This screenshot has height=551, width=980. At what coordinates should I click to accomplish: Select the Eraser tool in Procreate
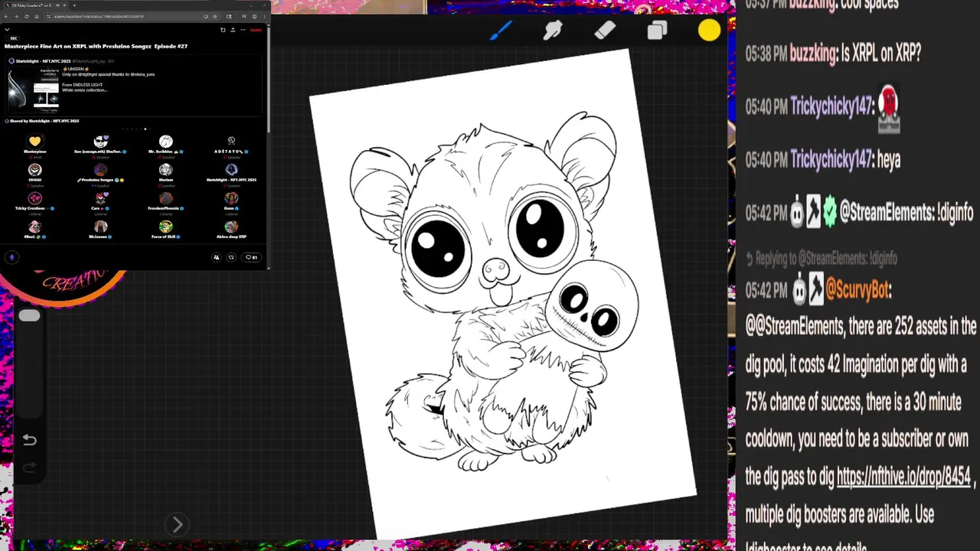pos(605,31)
